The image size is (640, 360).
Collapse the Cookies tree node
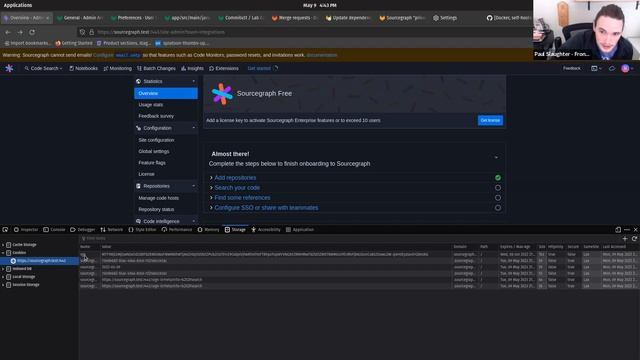click(3, 253)
